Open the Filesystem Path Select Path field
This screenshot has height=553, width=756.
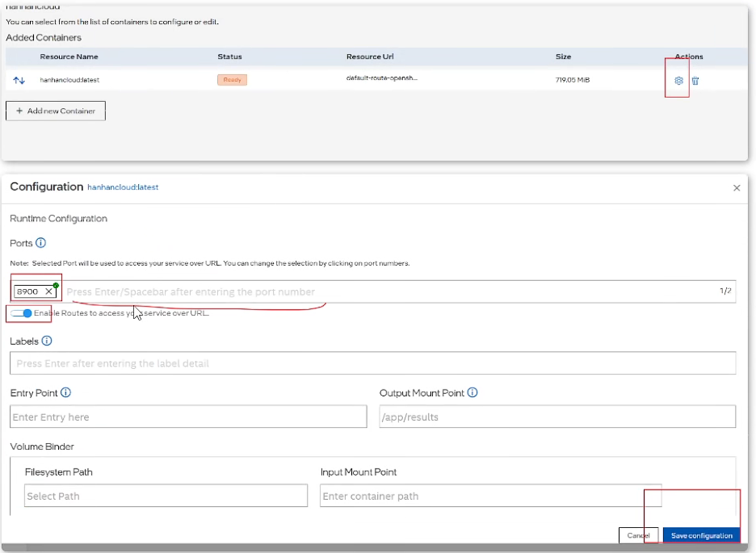[x=166, y=496]
